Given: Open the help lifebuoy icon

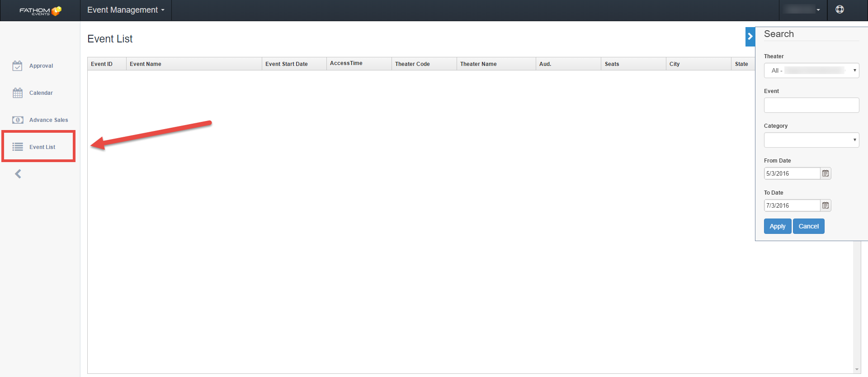Looking at the screenshot, I should pos(840,9).
